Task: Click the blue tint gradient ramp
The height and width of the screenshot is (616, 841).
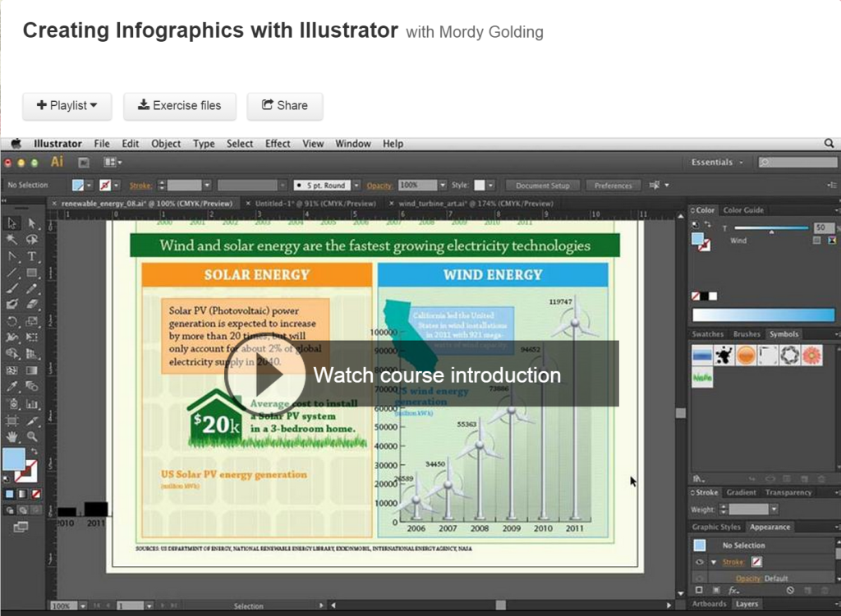Action: point(763,315)
